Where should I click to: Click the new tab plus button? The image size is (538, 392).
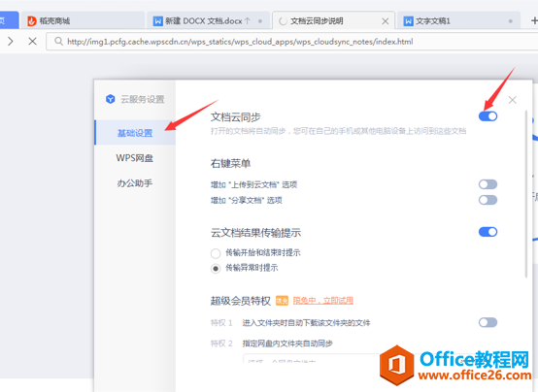coord(534,21)
